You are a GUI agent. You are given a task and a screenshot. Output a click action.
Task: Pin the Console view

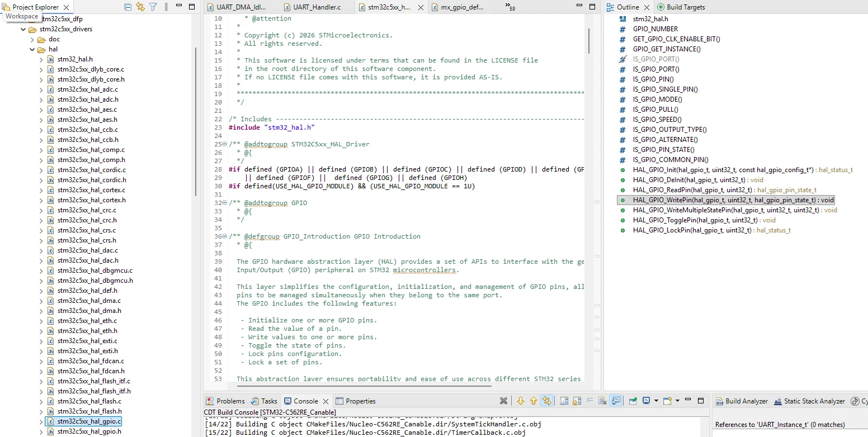(633, 401)
